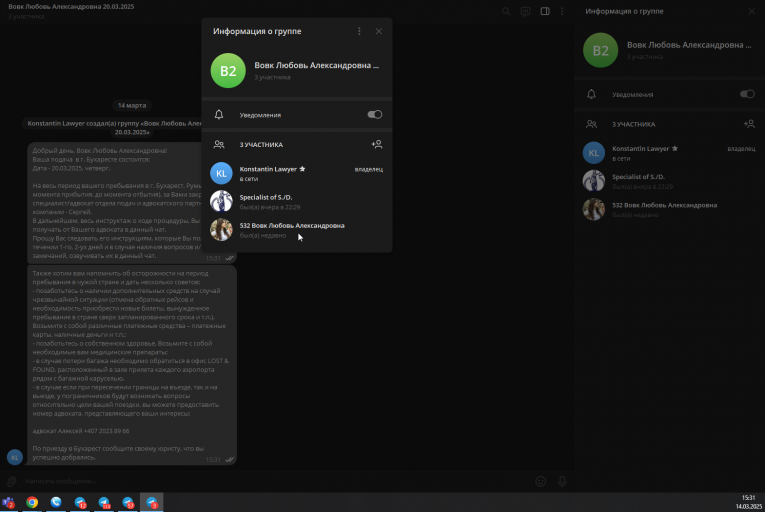This screenshot has width=765, height=512.
Task: Open 532 Вовк Любовь Александровна member in dialog
Action: [297, 230]
